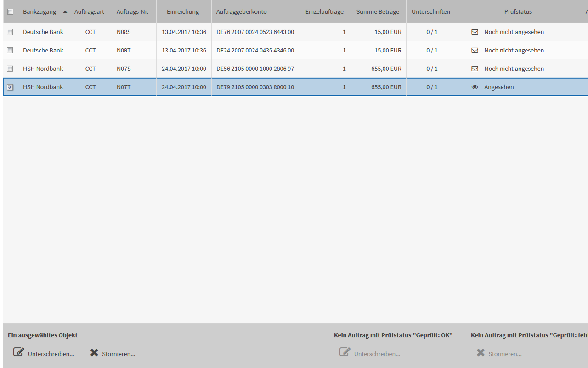Select IBAN DE24 2007 0024 0435 4346 00 cell
Screen dimensions: 588x368
pos(255,51)
